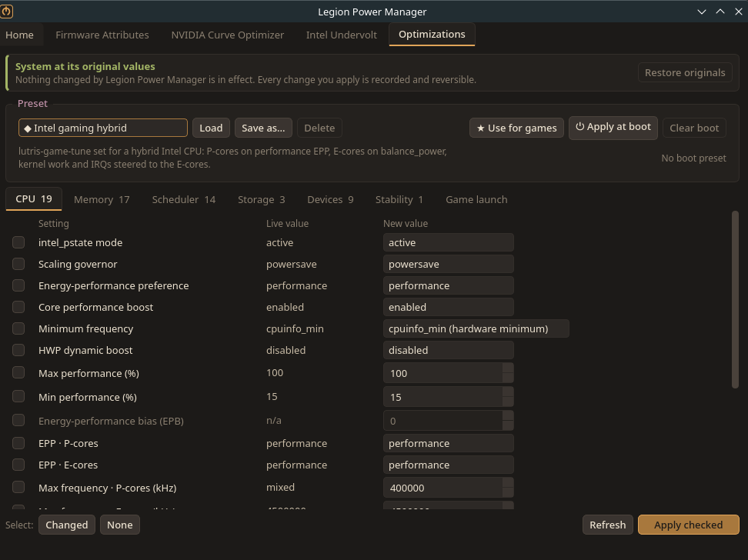
Task: Tick the Minimum frequency checkbox
Action: point(18,328)
